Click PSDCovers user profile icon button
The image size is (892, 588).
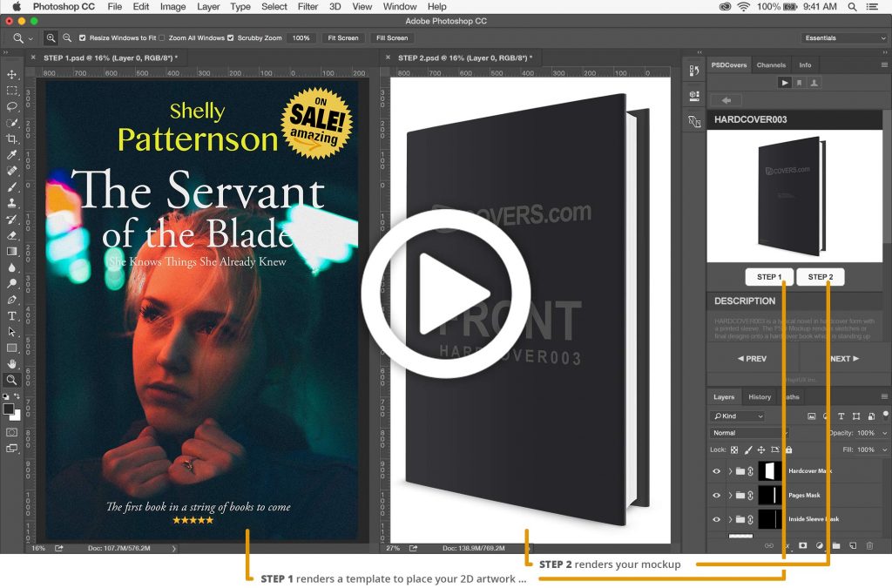(814, 83)
